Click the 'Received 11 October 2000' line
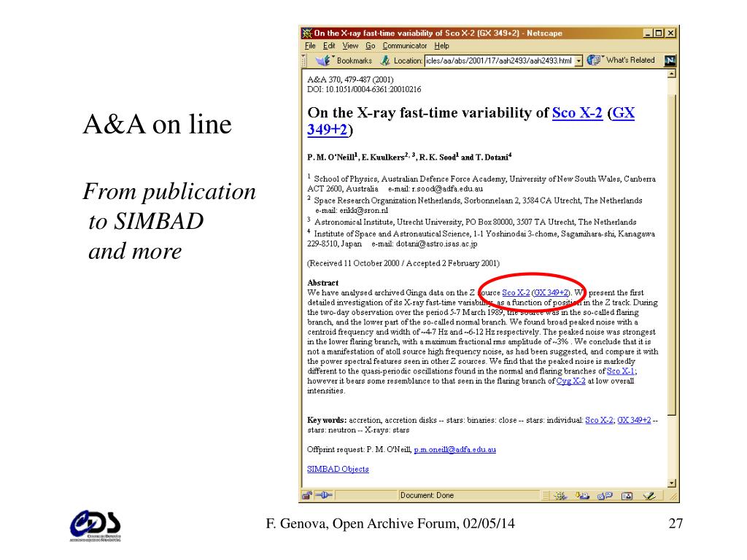Screen dimensions: 747x560 (403, 263)
